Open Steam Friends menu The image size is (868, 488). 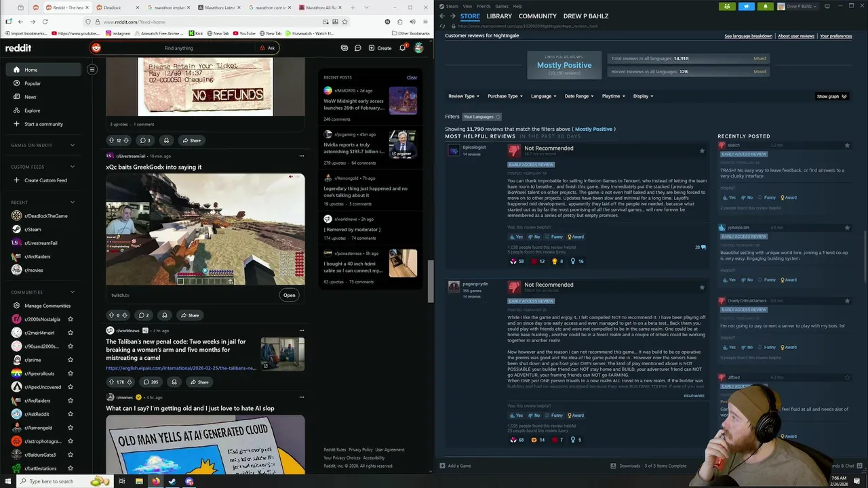[484, 6]
